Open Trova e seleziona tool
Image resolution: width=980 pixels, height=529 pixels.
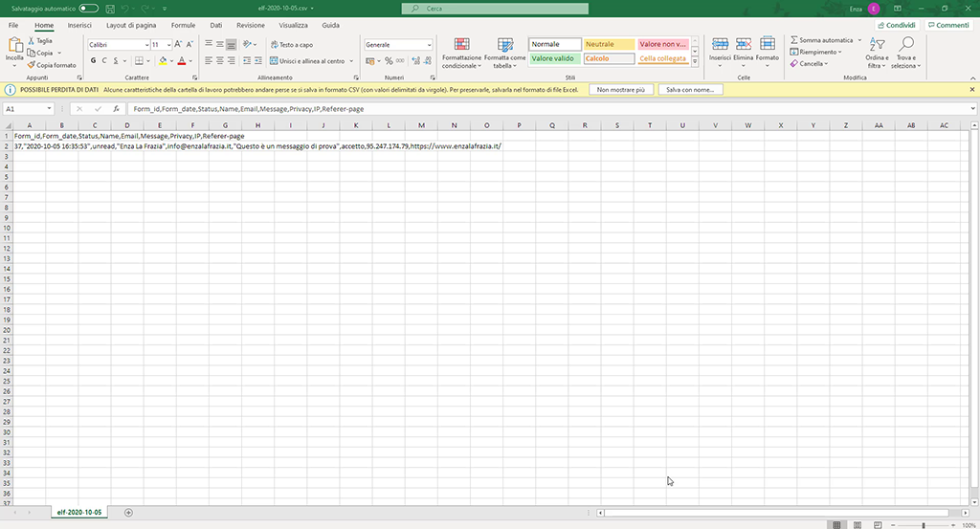[904, 55]
